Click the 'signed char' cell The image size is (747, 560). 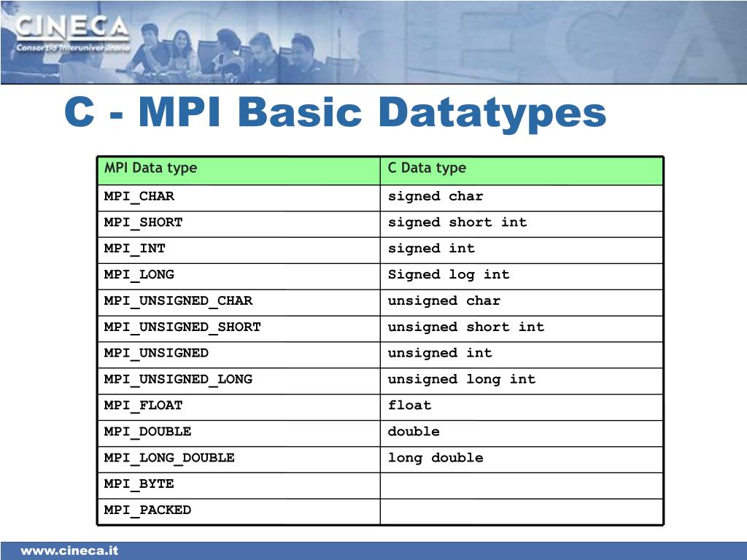[522, 198]
